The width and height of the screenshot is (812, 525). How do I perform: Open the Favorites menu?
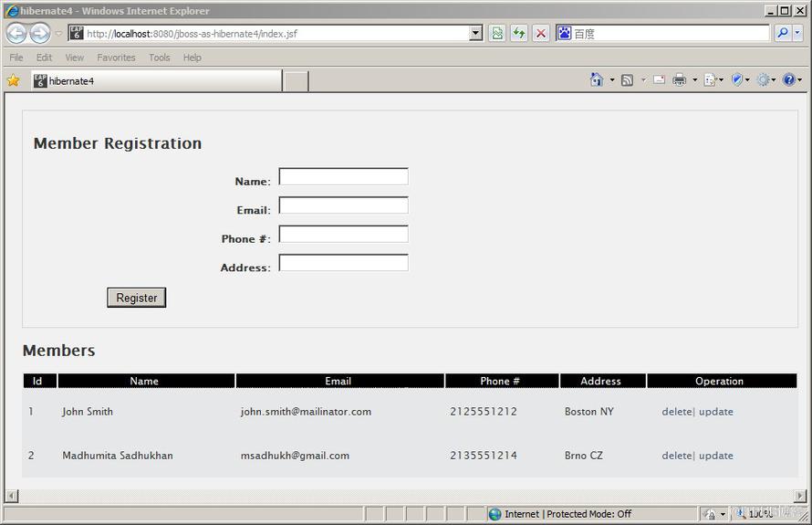(x=116, y=58)
